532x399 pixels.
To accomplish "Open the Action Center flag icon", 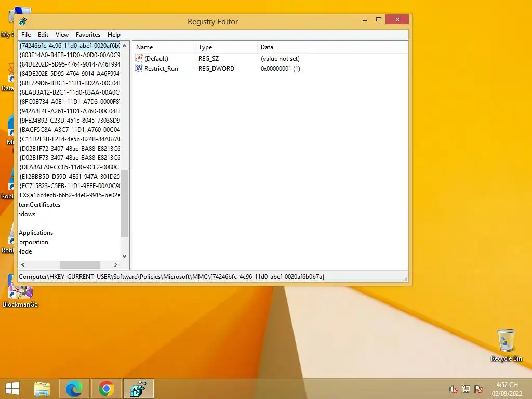I will (x=478, y=389).
